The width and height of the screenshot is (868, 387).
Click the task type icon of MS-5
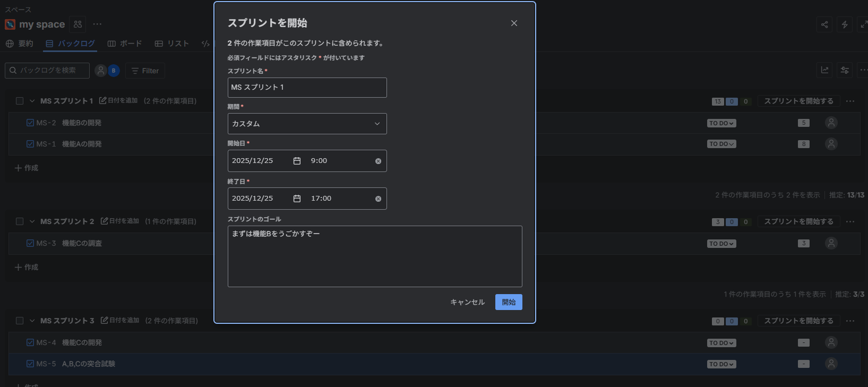(x=30, y=364)
